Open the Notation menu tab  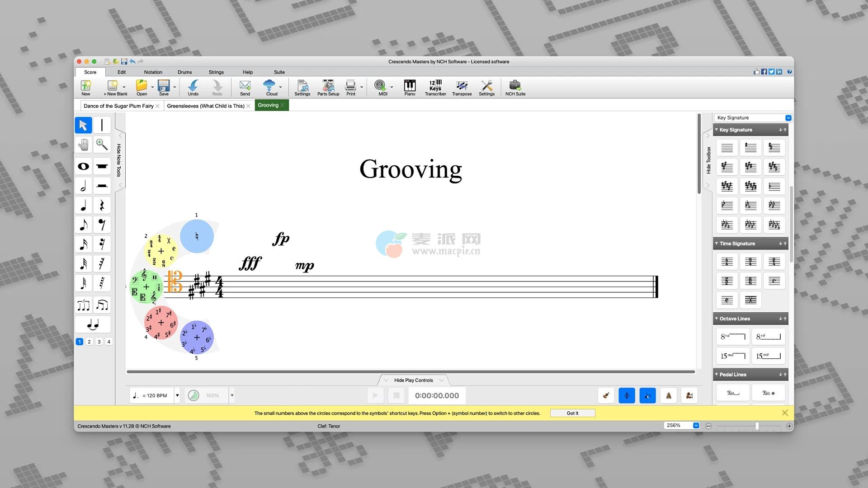153,72
